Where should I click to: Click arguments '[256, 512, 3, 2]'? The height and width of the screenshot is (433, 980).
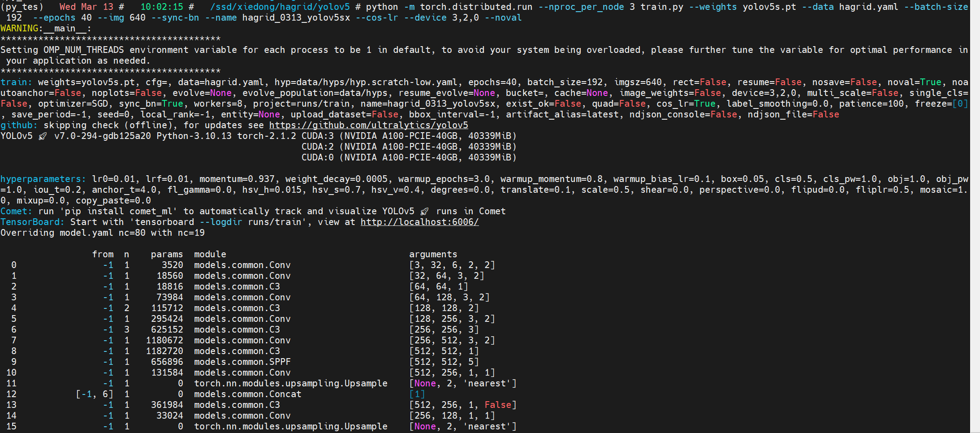tap(452, 340)
